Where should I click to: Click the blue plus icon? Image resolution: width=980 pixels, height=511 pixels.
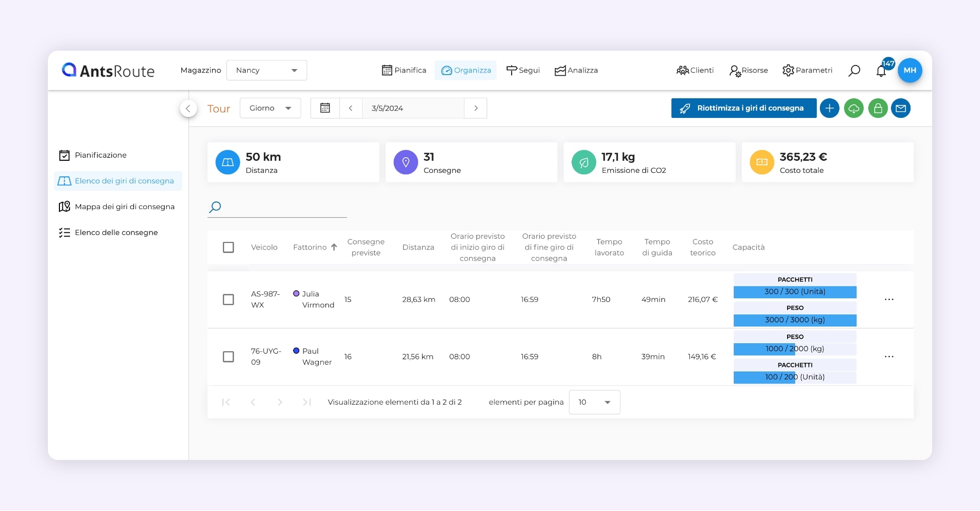tap(829, 108)
